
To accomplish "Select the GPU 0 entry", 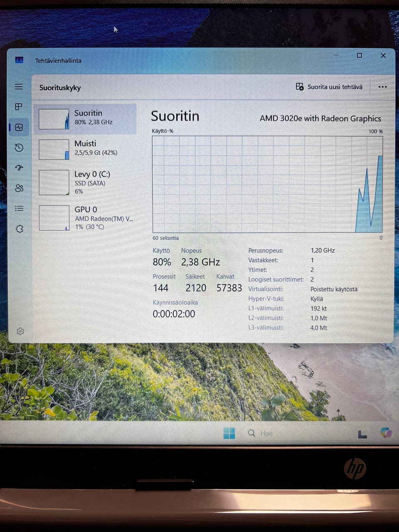I will tap(85, 218).
